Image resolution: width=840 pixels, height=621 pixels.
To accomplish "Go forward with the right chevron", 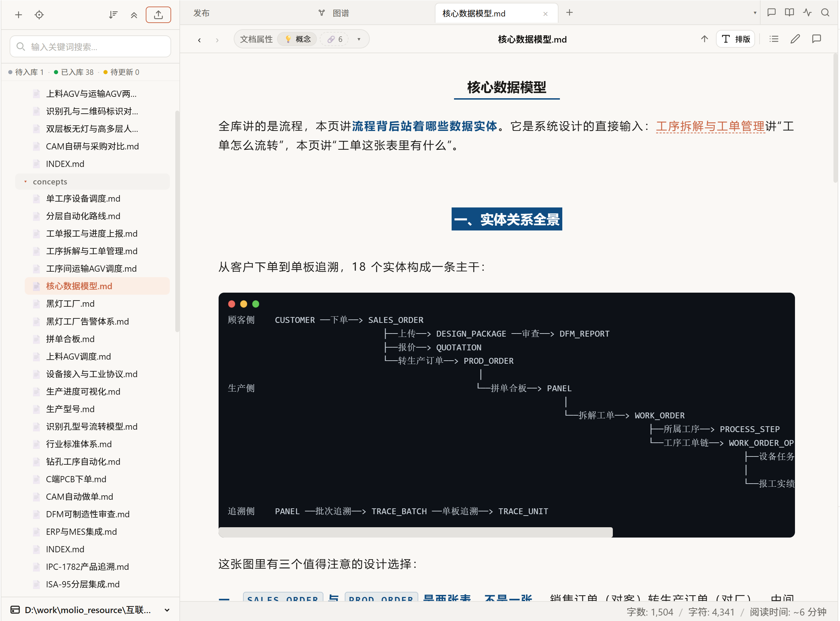I will 217,40.
